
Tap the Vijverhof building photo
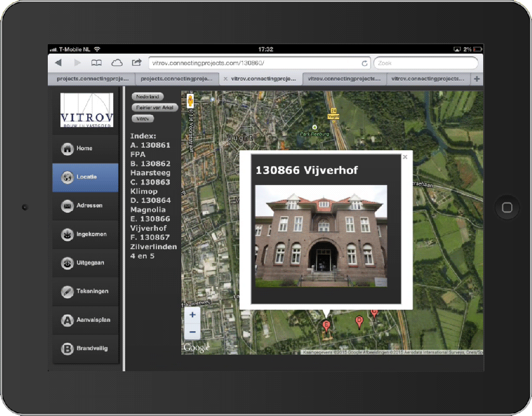(x=321, y=236)
